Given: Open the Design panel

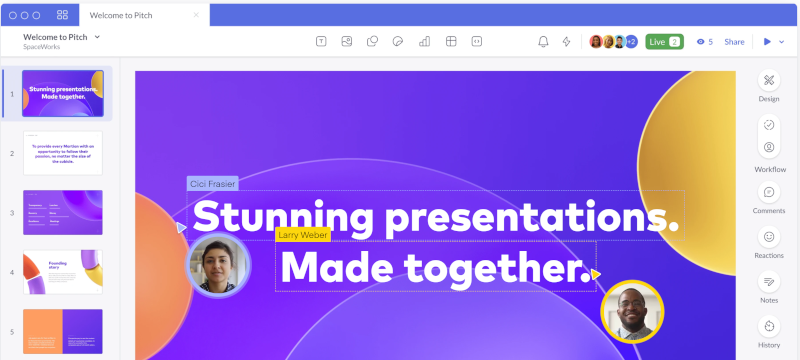Looking at the screenshot, I should tap(769, 86).
